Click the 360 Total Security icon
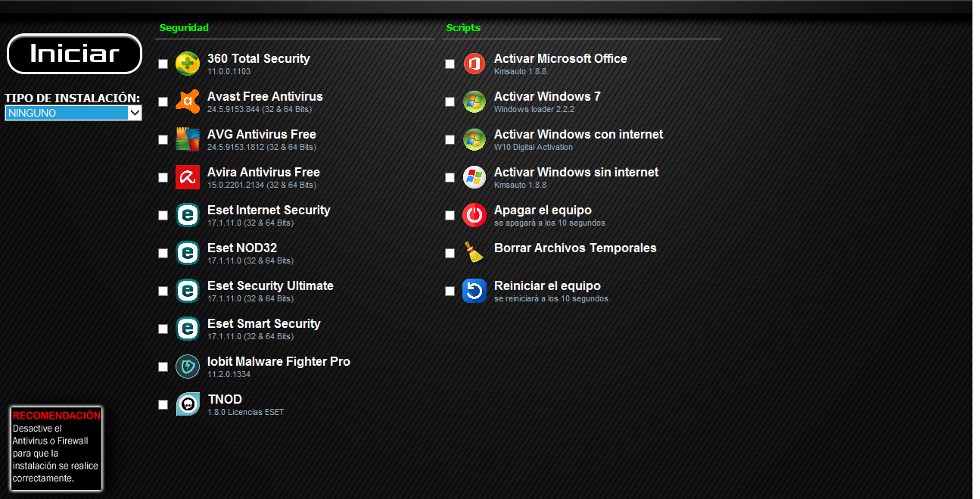Viewport: 980px width, 499px height. [187, 64]
